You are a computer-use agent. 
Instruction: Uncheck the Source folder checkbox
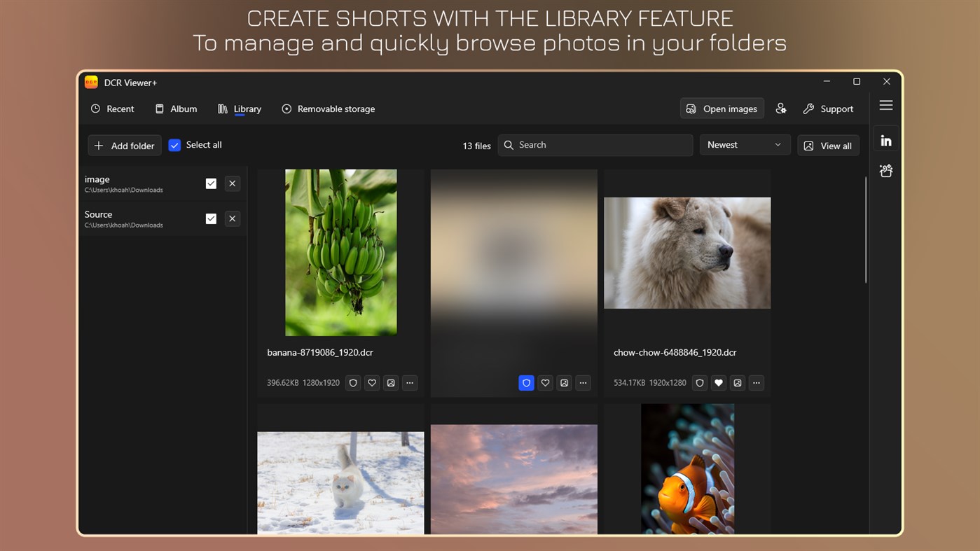click(x=211, y=218)
